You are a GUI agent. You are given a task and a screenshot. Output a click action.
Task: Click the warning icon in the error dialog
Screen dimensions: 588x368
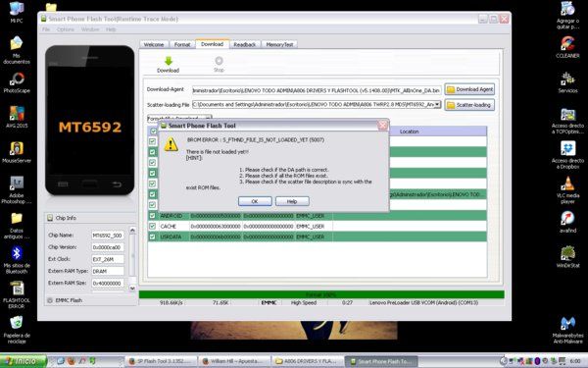171,144
